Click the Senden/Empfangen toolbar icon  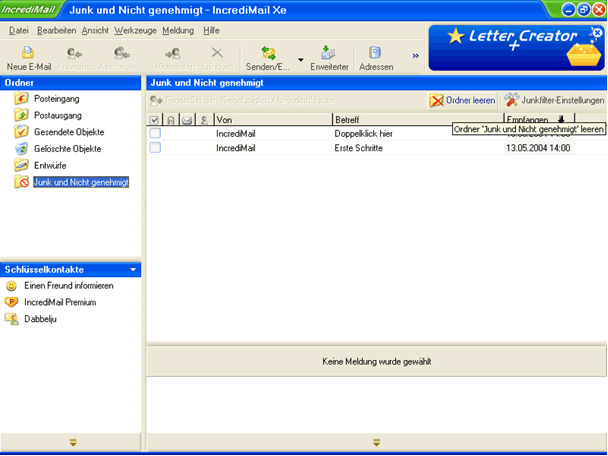point(268,53)
